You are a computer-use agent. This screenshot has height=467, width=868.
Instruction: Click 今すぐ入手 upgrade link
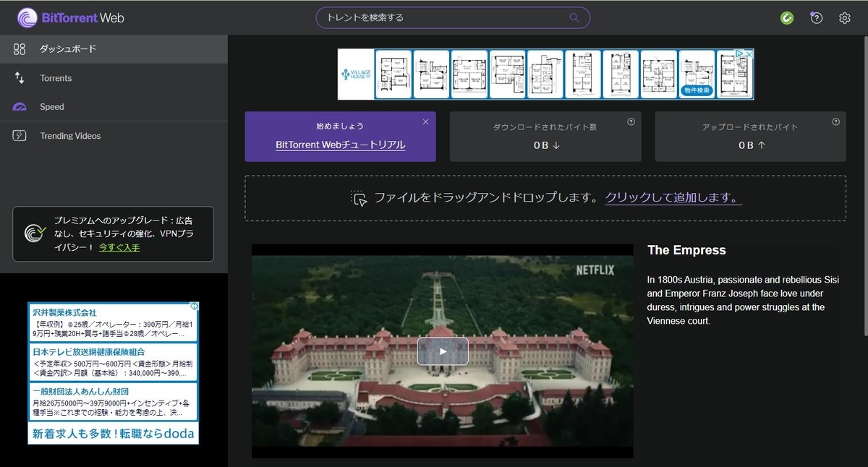[119, 247]
